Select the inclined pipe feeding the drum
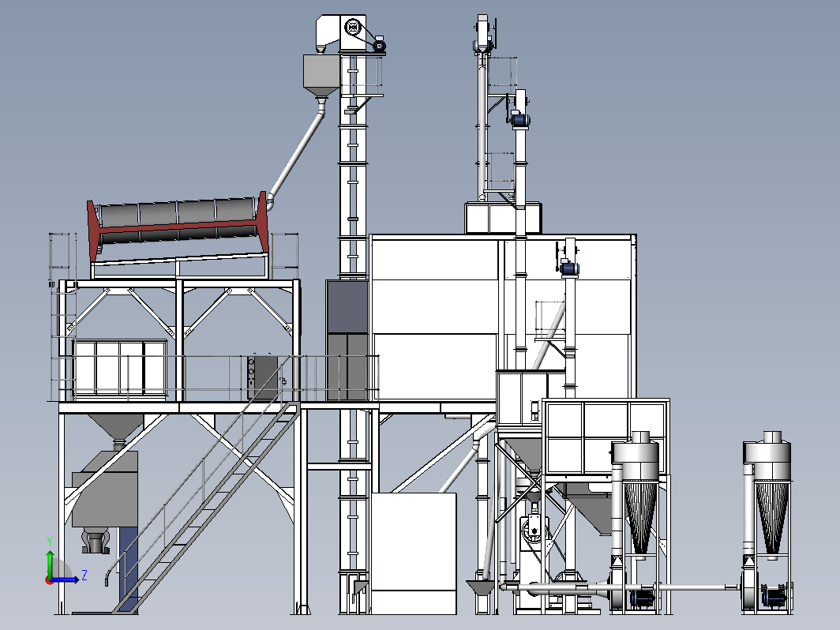840x630 pixels. tap(296, 152)
